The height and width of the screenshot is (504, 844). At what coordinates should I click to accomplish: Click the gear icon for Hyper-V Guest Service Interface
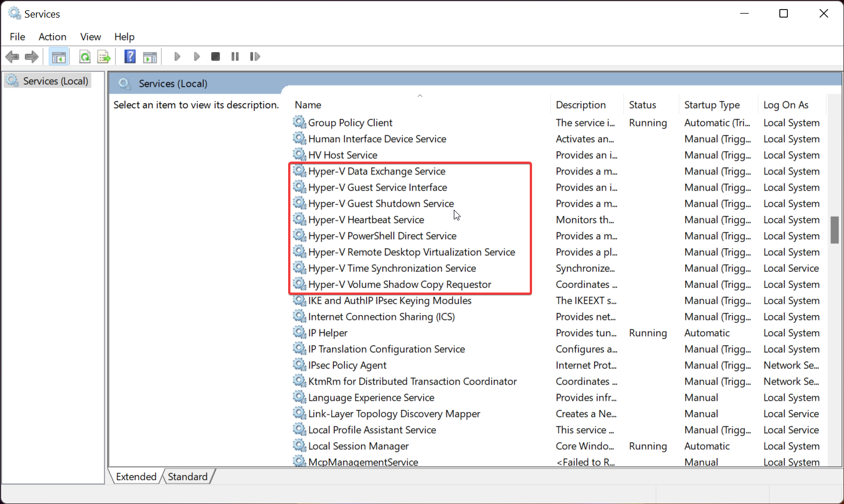pyautogui.click(x=299, y=187)
